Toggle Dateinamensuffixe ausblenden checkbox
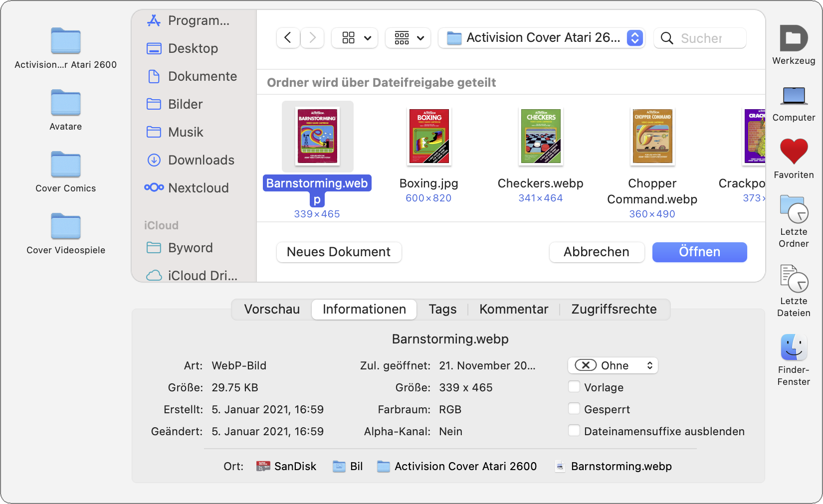Viewport: 823px width, 504px height. click(574, 431)
